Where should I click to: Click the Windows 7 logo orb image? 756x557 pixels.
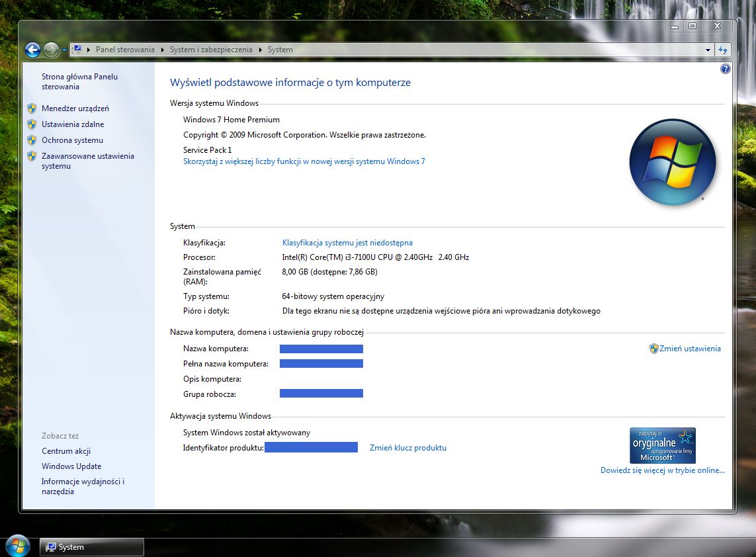(673, 162)
